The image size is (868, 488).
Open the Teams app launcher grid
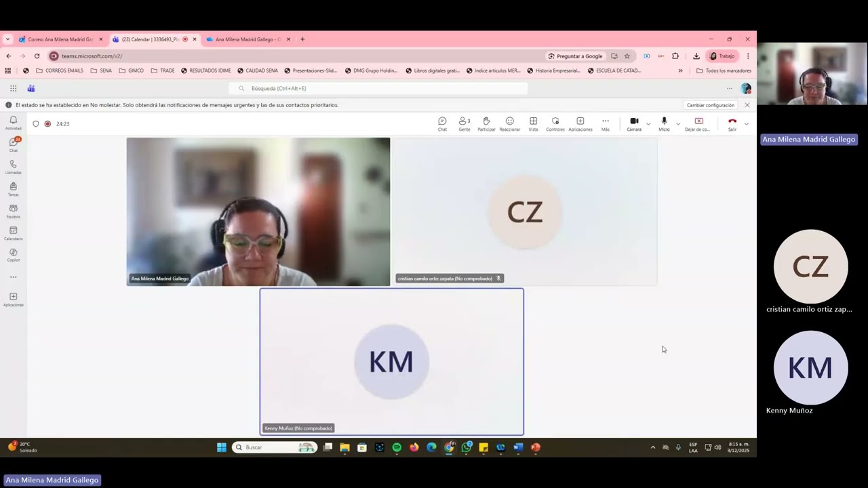(x=13, y=88)
